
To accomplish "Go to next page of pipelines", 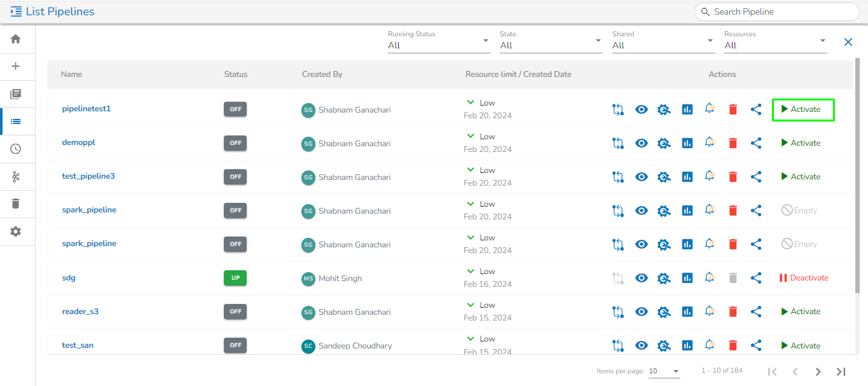I will click(818, 371).
